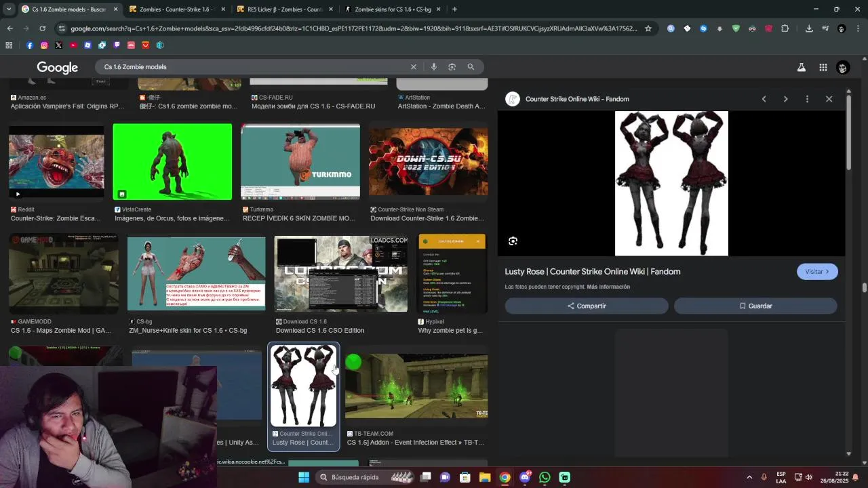Viewport: 868px width, 488px height.
Task: Open Chrome three-dot menu
Action: tap(856, 28)
